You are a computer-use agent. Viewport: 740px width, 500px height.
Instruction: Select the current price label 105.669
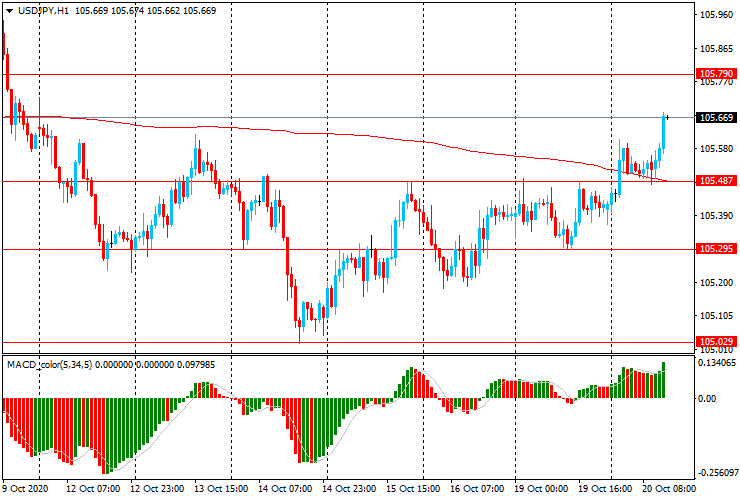click(x=716, y=118)
